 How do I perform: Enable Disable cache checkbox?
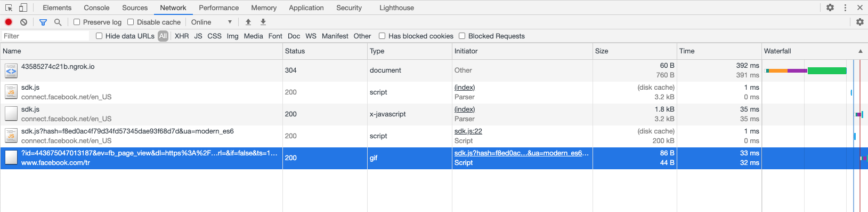[131, 22]
